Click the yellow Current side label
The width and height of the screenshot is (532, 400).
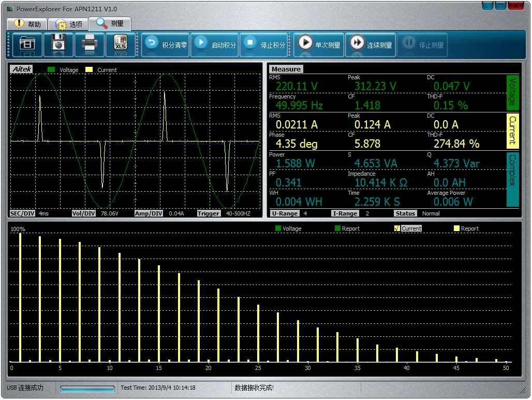pyautogui.click(x=512, y=130)
